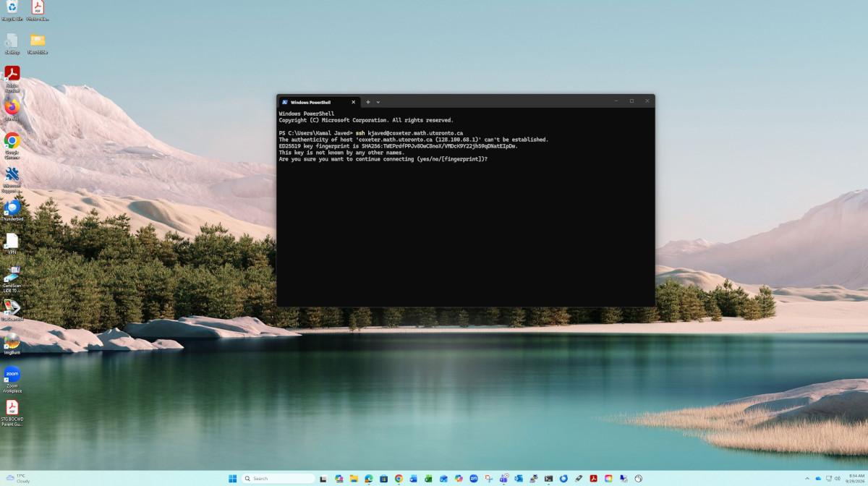The height and width of the screenshot is (486, 868).
Task: Open Microsoft Teams from the taskbar
Action: click(x=503, y=478)
